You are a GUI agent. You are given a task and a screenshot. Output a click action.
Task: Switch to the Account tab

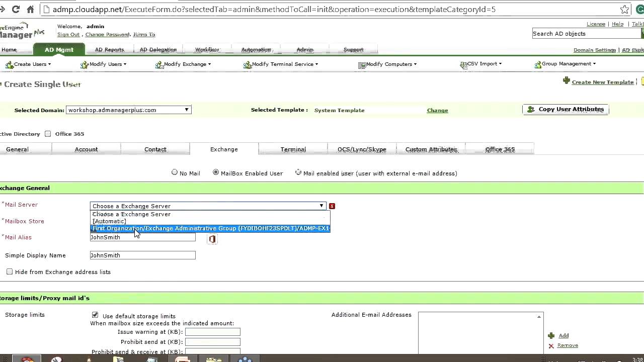pyautogui.click(x=86, y=149)
